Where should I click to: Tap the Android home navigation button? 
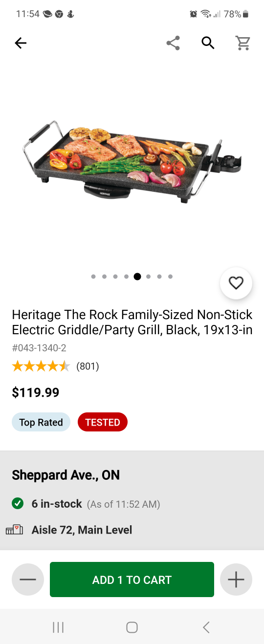coord(132,627)
